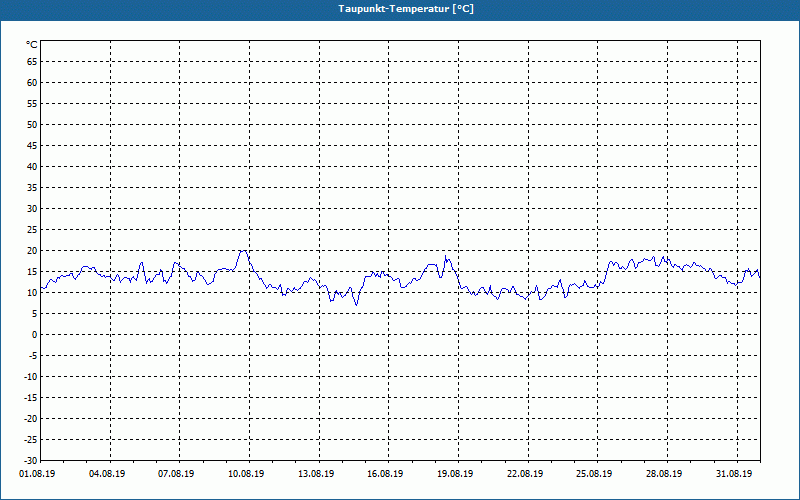This screenshot has height=500, width=800.
Task: Click the -25 label on the y-axis
Action: (x=31, y=440)
